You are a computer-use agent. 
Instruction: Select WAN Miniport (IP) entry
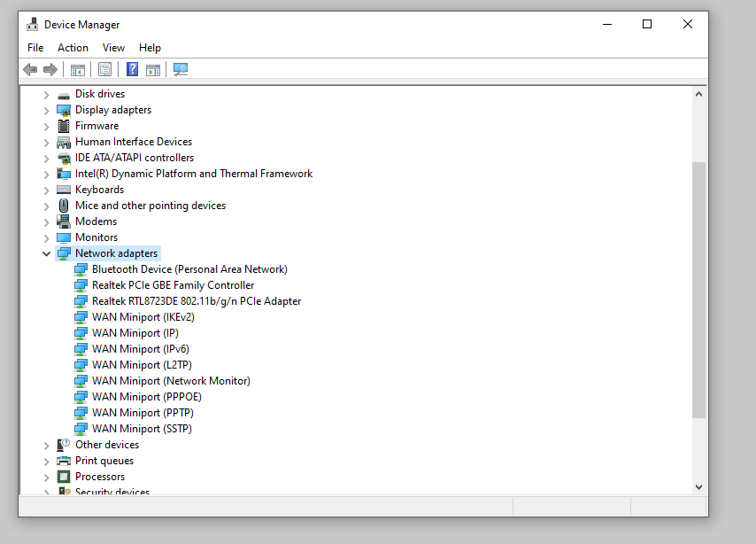pyautogui.click(x=135, y=333)
